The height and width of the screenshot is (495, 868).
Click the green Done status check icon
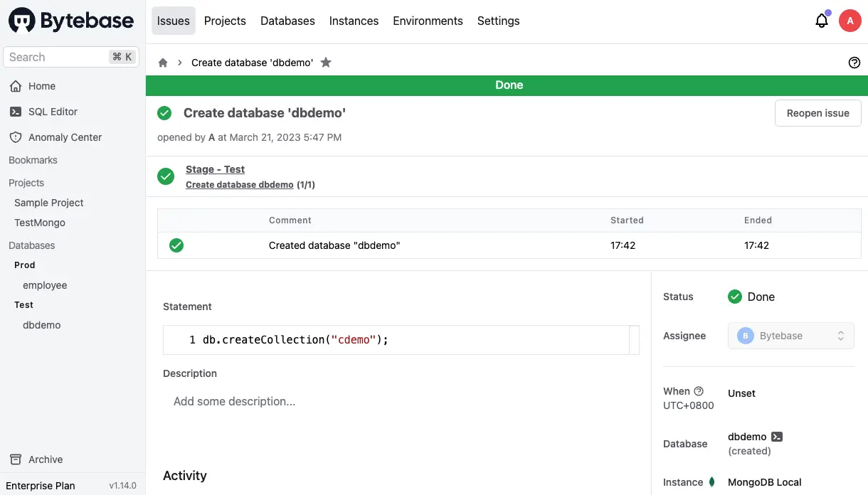735,297
